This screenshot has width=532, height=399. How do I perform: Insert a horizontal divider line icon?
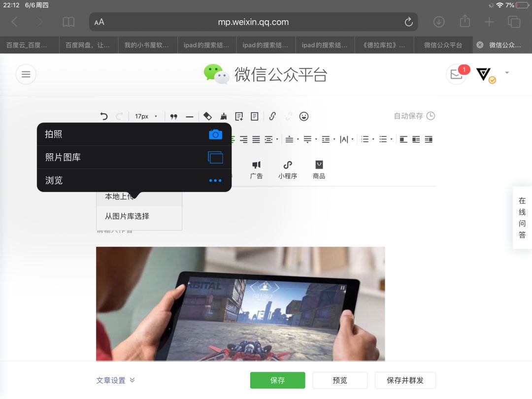point(190,116)
